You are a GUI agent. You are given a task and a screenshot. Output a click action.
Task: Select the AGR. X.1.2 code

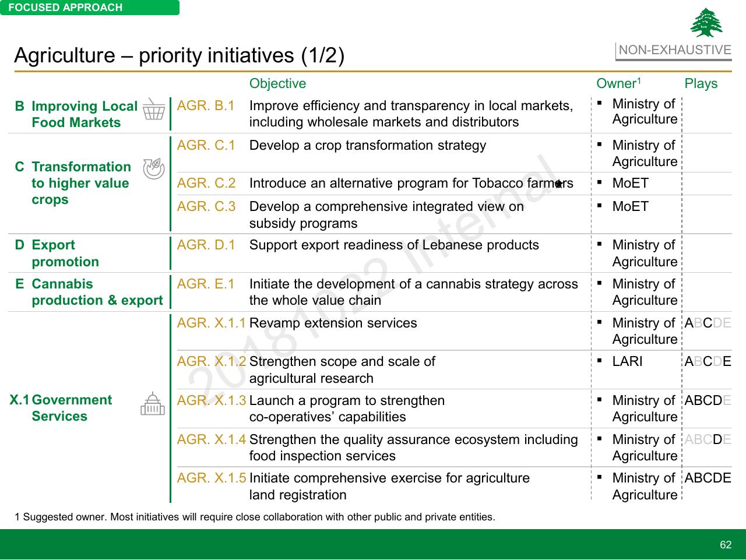point(212,361)
